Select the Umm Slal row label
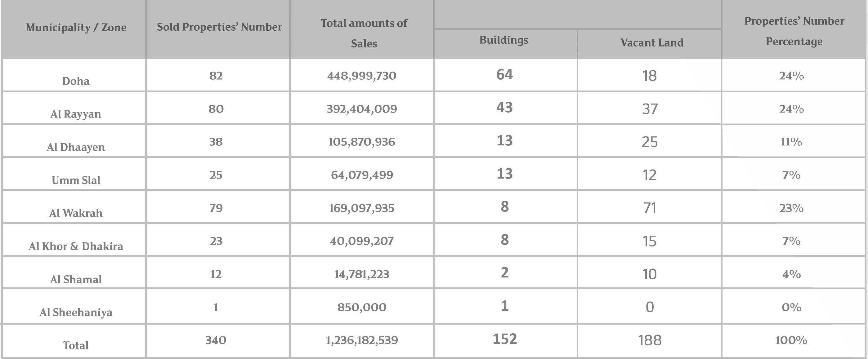 pos(76,180)
